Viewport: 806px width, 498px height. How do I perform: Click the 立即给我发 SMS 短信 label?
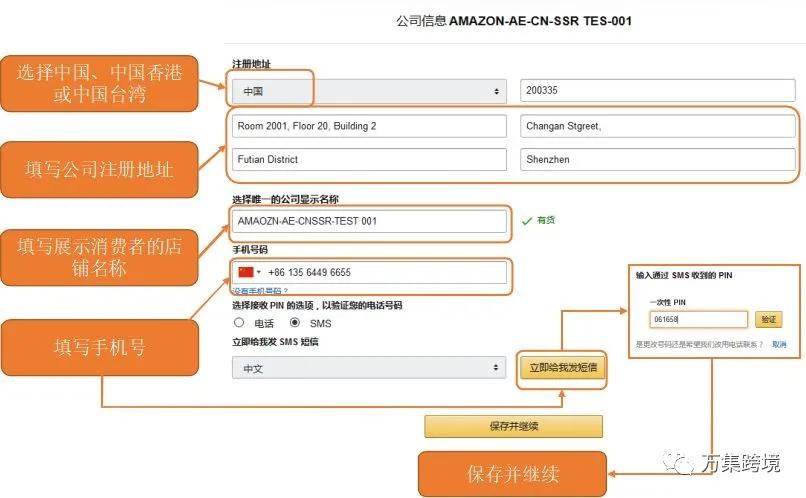(x=275, y=342)
